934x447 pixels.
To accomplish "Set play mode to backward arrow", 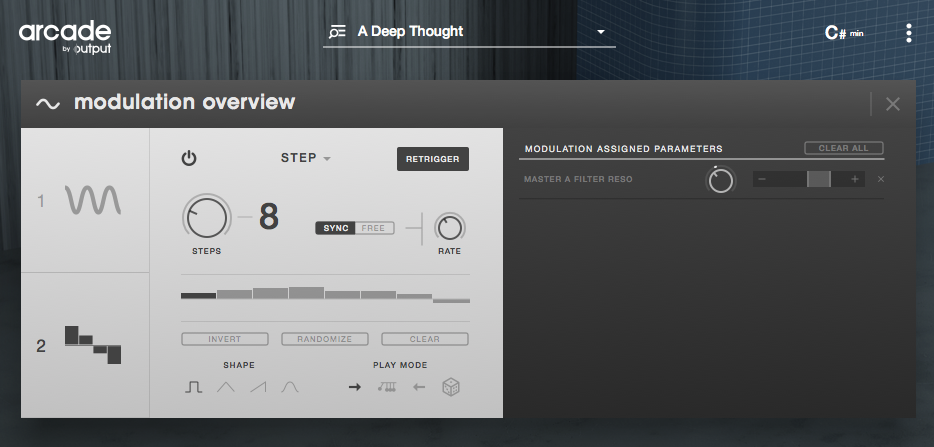I will (419, 387).
